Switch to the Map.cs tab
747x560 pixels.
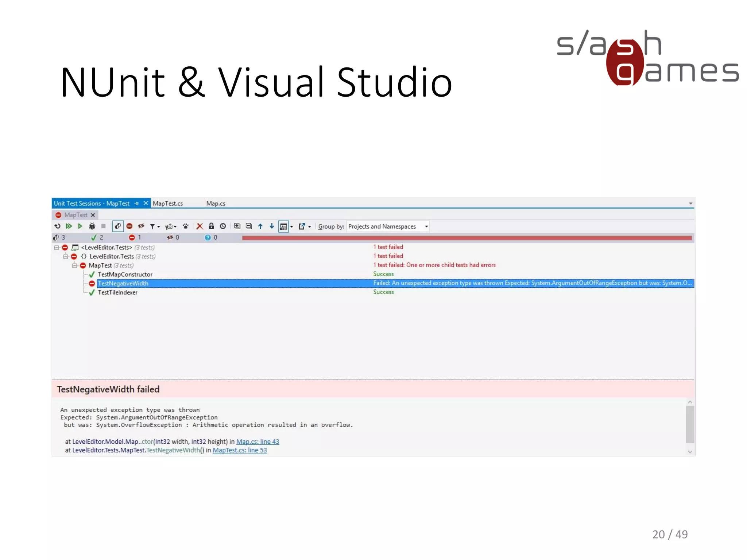(x=216, y=203)
